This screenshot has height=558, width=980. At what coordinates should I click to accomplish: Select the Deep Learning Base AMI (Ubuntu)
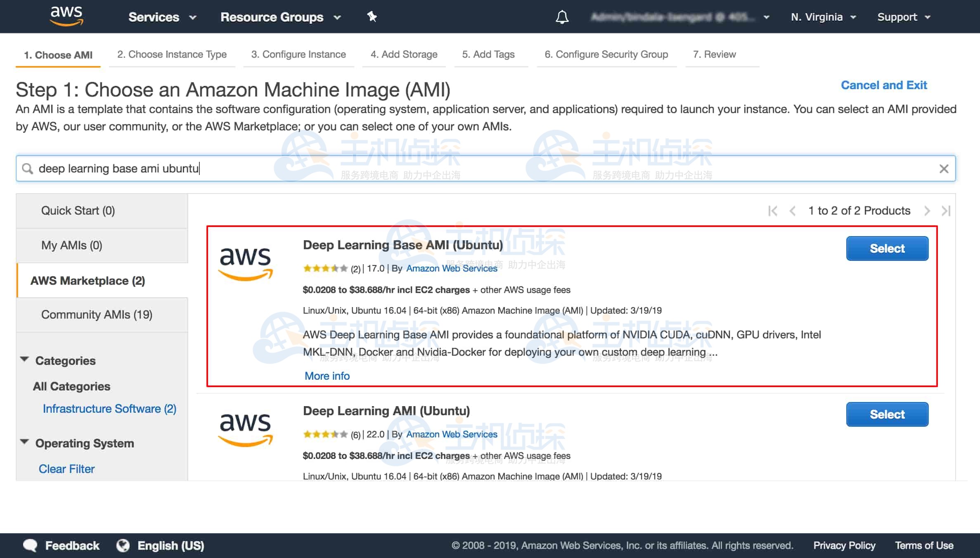(x=887, y=248)
